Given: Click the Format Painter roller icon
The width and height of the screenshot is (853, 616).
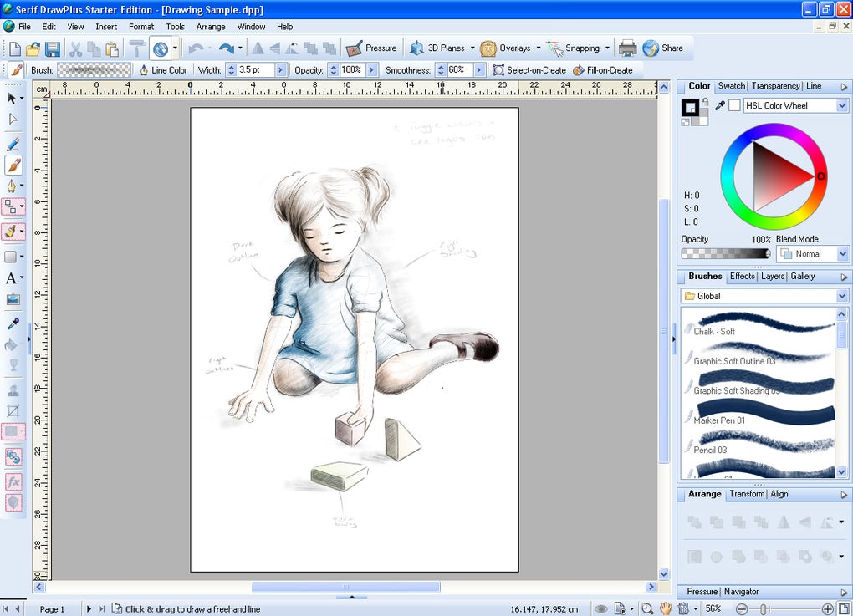Looking at the screenshot, I should pyautogui.click(x=136, y=49).
